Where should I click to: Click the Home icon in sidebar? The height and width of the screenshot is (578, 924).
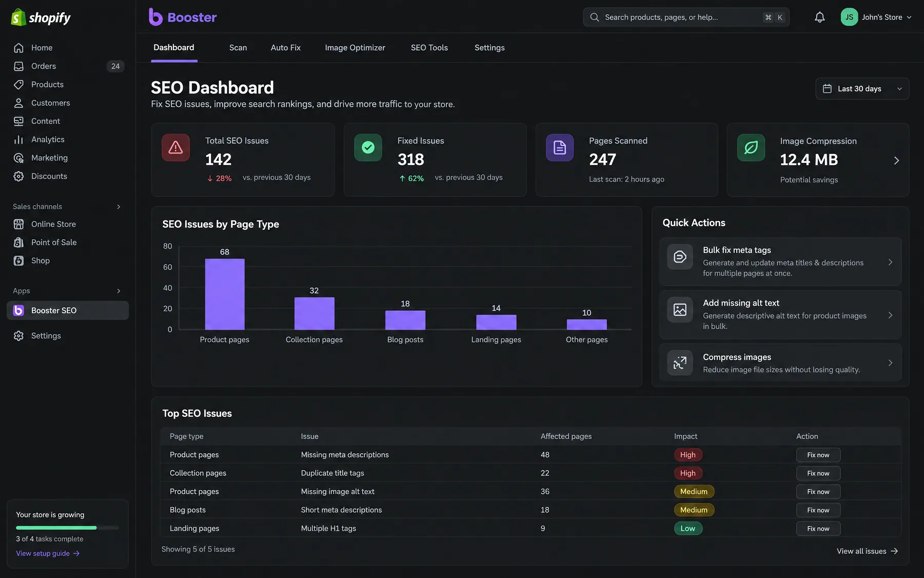coord(19,48)
